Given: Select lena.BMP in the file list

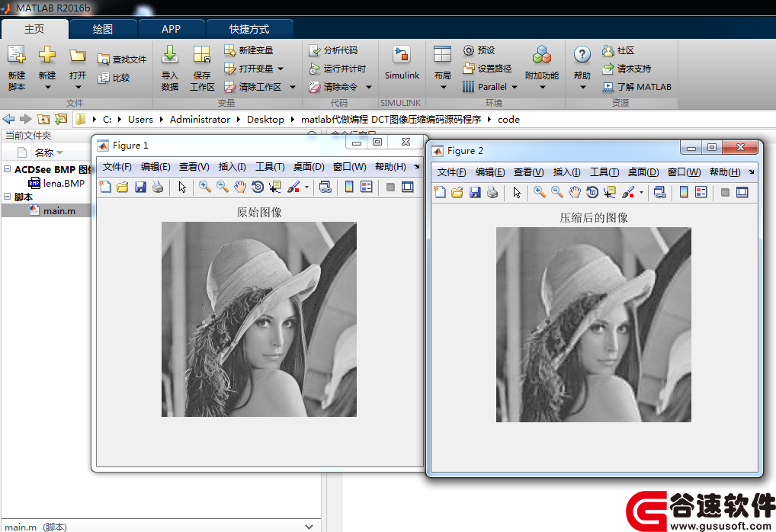Looking at the screenshot, I should 63,183.
